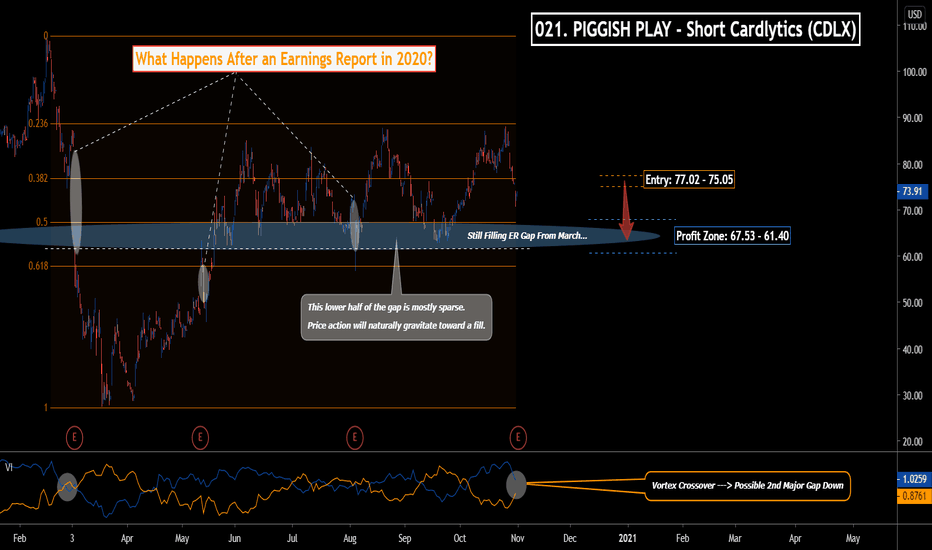The height and width of the screenshot is (550, 932).
Task: Select the red short-direction arrow drawing
Action: tap(626, 211)
